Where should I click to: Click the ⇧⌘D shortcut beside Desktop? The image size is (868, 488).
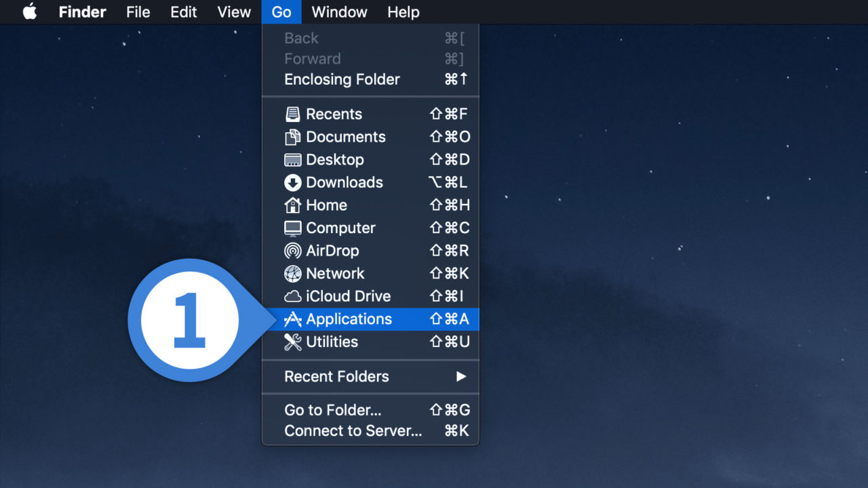tap(450, 160)
